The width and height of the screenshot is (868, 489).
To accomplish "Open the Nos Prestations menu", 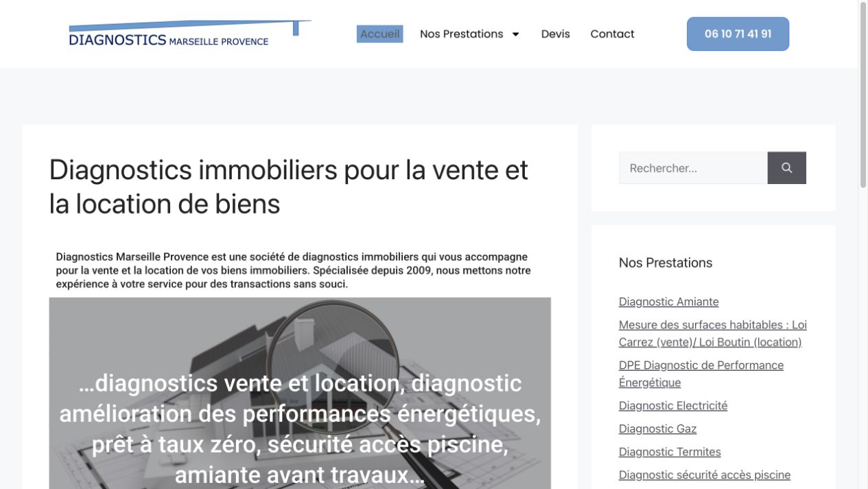I will 461,34.
